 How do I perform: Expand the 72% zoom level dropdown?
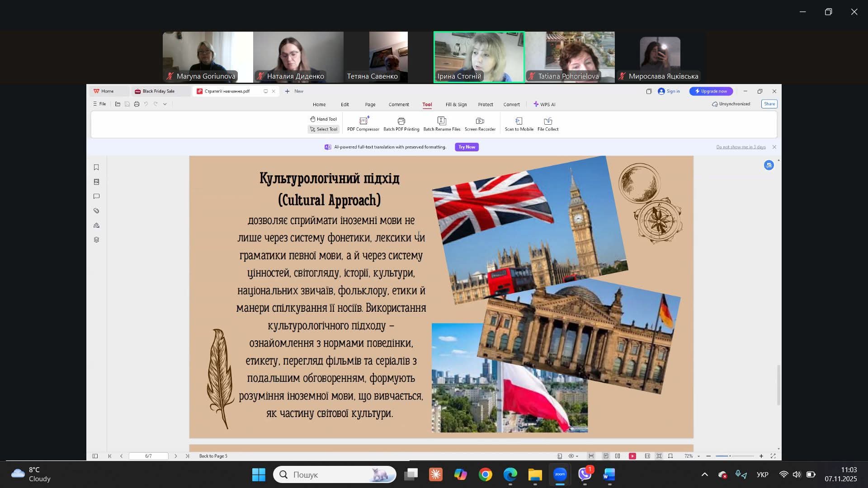[698, 456]
